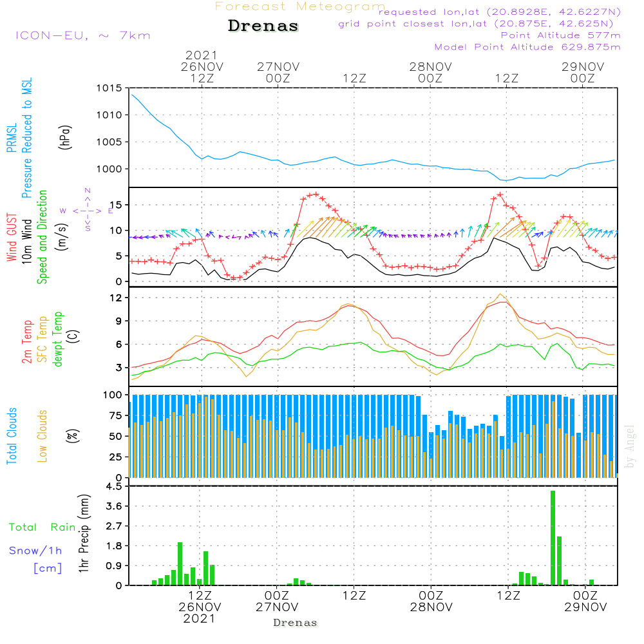Viewport: 644px width, 644px height.
Task: Click the '(%)' cloud unit label
Action: coord(73,436)
